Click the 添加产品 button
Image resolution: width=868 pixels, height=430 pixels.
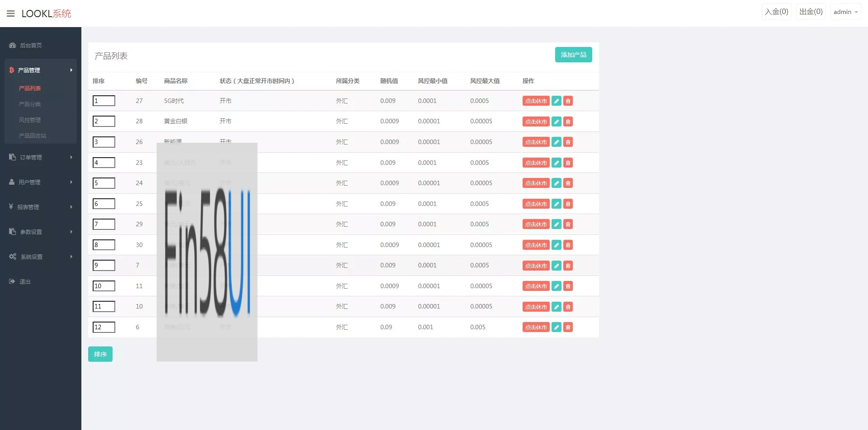tap(573, 55)
